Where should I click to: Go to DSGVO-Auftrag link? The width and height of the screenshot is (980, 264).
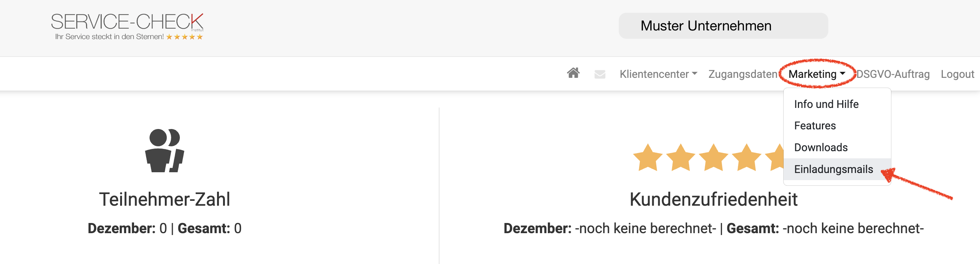pos(893,74)
